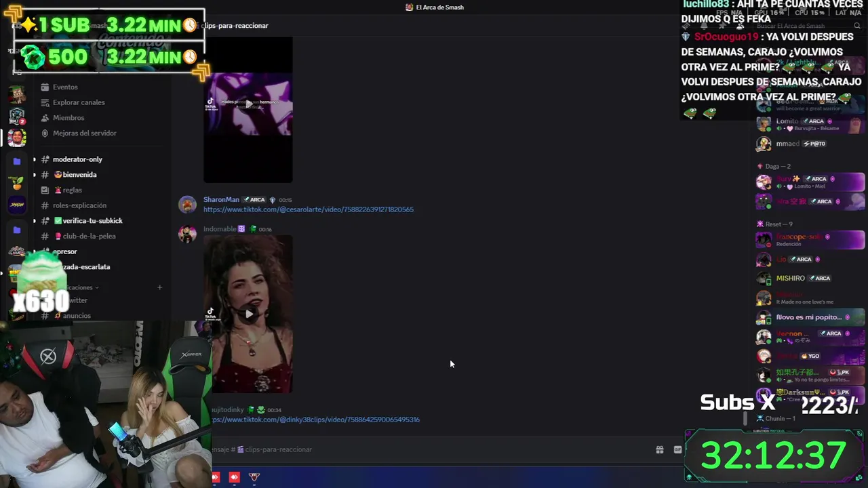Open the reglas channel
Screen dimensions: 868x488
click(x=68, y=190)
